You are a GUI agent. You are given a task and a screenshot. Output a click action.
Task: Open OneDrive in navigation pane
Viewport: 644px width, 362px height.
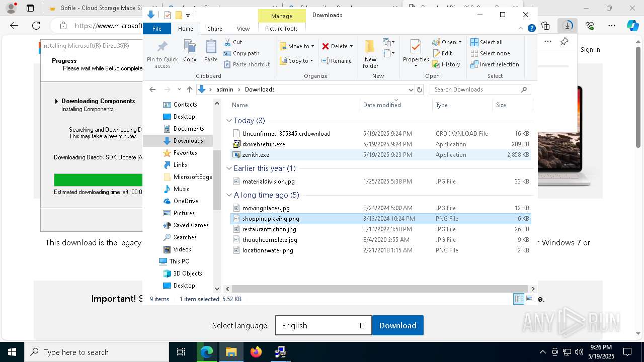186,201
